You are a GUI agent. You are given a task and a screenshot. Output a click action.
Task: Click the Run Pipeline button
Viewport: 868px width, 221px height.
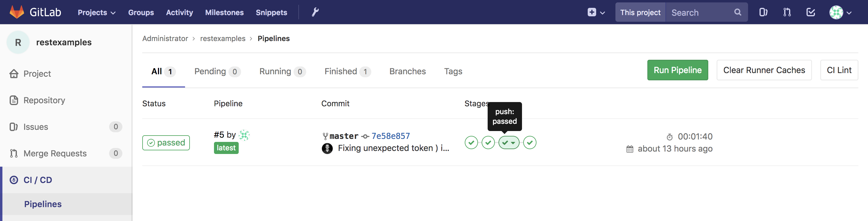click(x=677, y=70)
